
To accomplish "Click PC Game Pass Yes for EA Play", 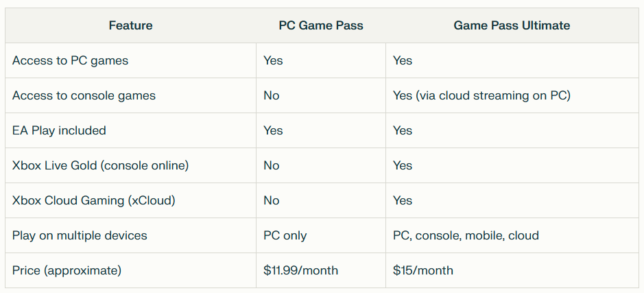I will tap(273, 130).
